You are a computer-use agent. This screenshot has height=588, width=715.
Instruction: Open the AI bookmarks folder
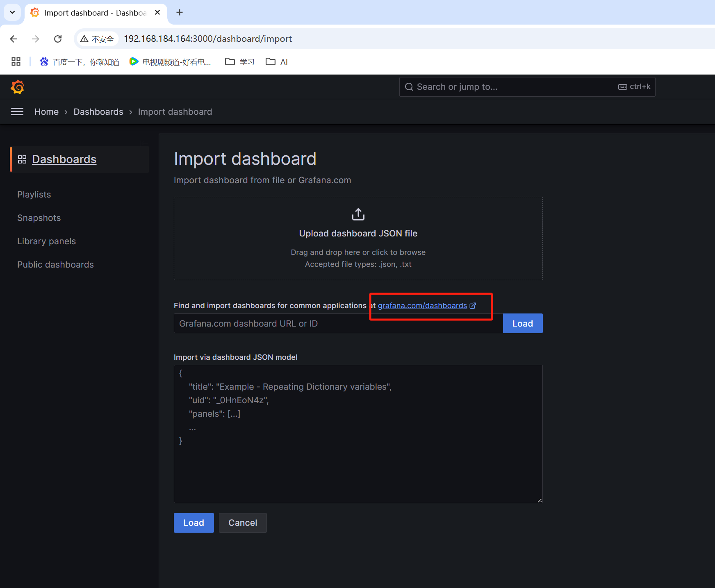pos(277,62)
